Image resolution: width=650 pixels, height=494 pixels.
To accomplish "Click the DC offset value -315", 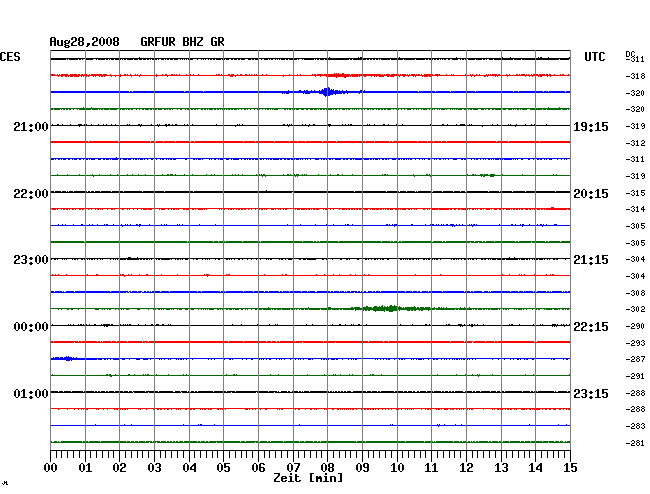I will click(635, 193).
